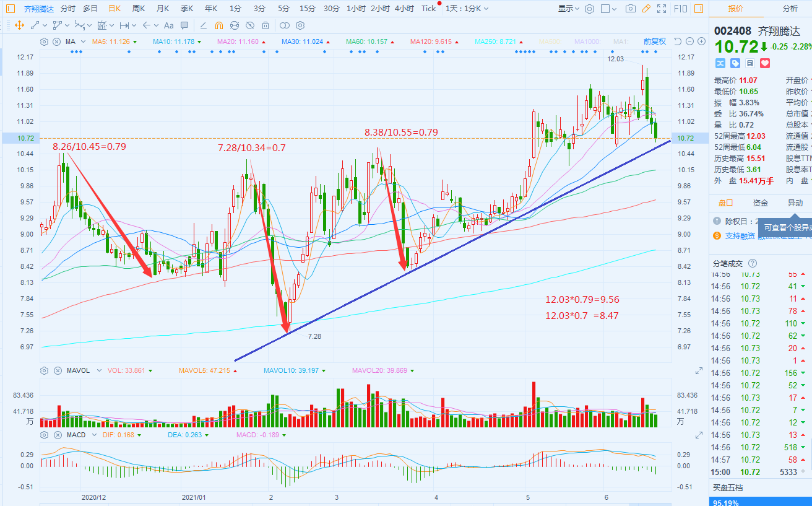Expand the trend line tool options arrow
Viewport: 812px width, 506px height.
[45, 25]
